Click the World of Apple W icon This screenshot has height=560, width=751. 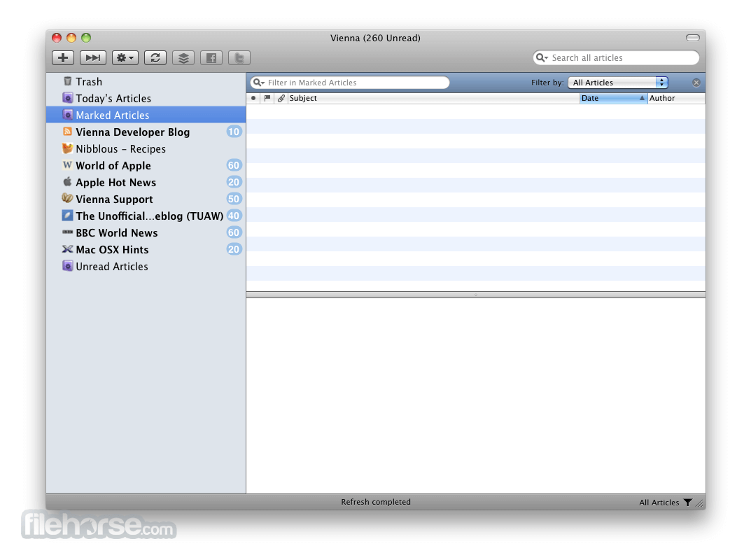click(67, 164)
